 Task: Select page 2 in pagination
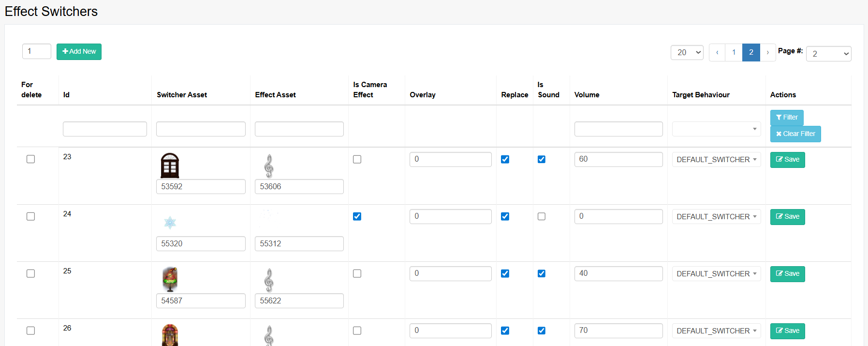751,52
